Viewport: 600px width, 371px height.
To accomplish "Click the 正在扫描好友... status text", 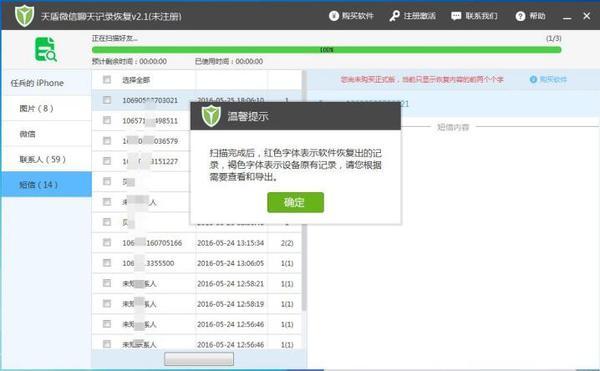I will coord(115,38).
